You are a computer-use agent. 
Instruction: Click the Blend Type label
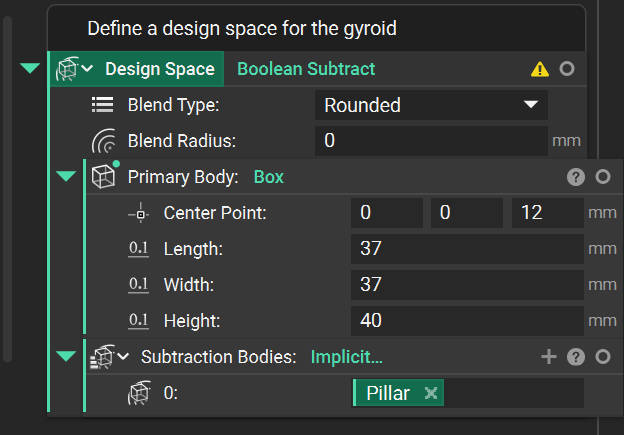[x=174, y=105]
